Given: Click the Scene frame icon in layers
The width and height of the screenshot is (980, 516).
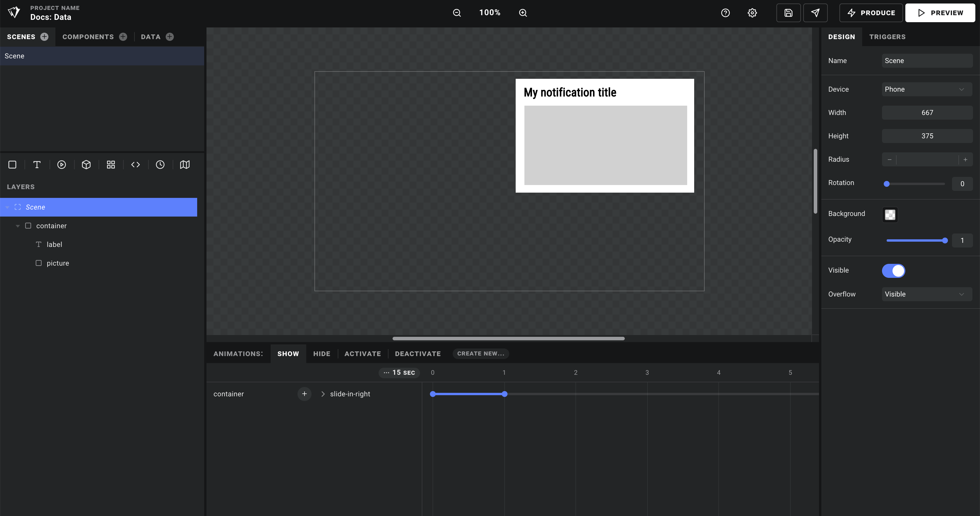Looking at the screenshot, I should (x=17, y=207).
